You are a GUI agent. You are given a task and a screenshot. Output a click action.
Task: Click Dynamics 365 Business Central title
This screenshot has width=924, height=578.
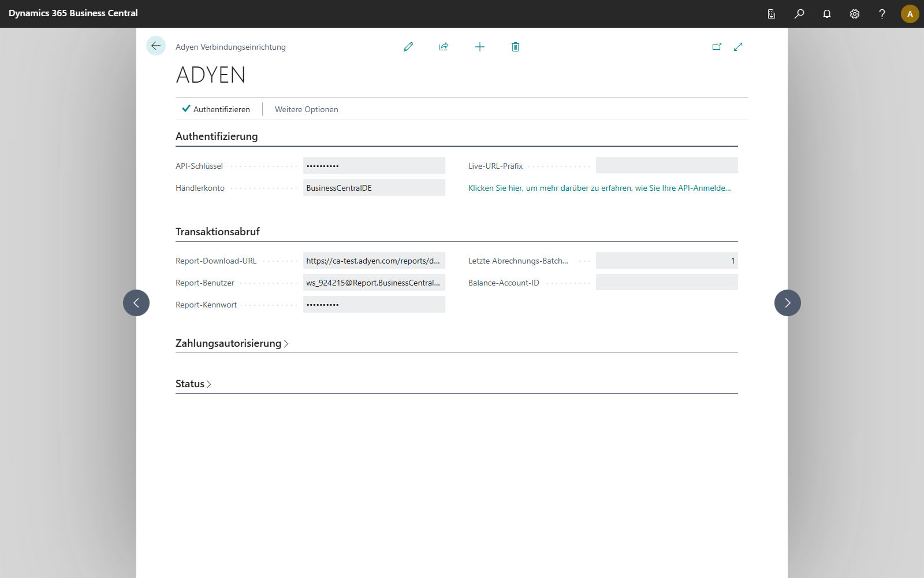click(x=73, y=13)
